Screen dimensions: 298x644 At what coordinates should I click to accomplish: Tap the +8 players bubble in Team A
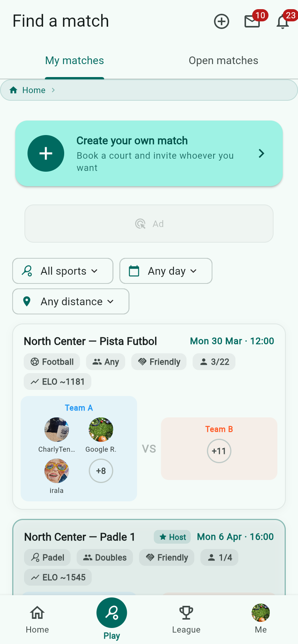tap(101, 471)
